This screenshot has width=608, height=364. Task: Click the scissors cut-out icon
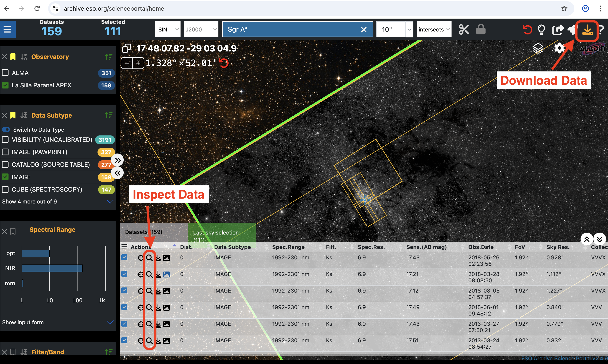[x=464, y=30]
